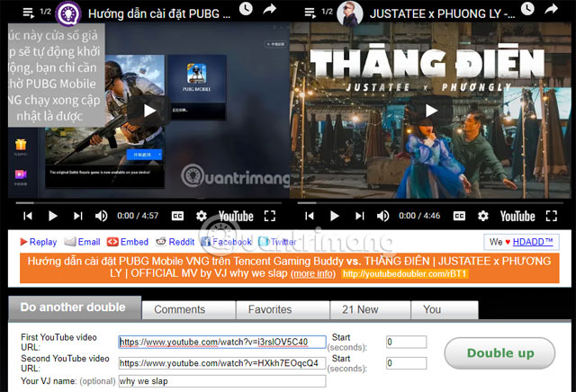Add right JUSTATEE video to Watch Later

coord(527,9)
